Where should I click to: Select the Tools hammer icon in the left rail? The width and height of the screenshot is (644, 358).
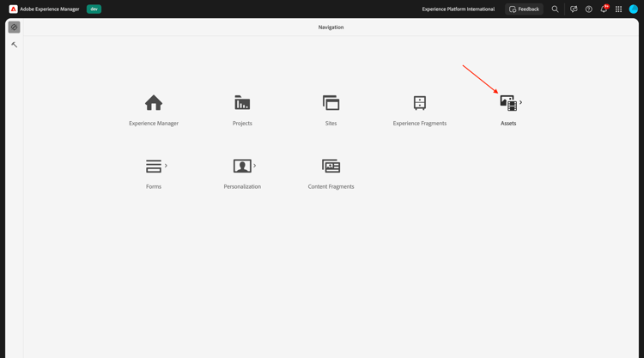tap(14, 45)
